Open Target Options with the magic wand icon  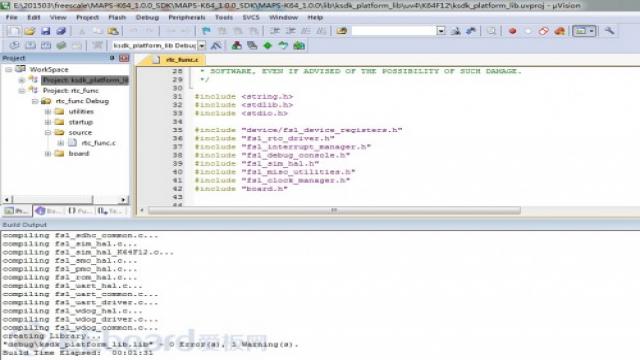[x=216, y=46]
